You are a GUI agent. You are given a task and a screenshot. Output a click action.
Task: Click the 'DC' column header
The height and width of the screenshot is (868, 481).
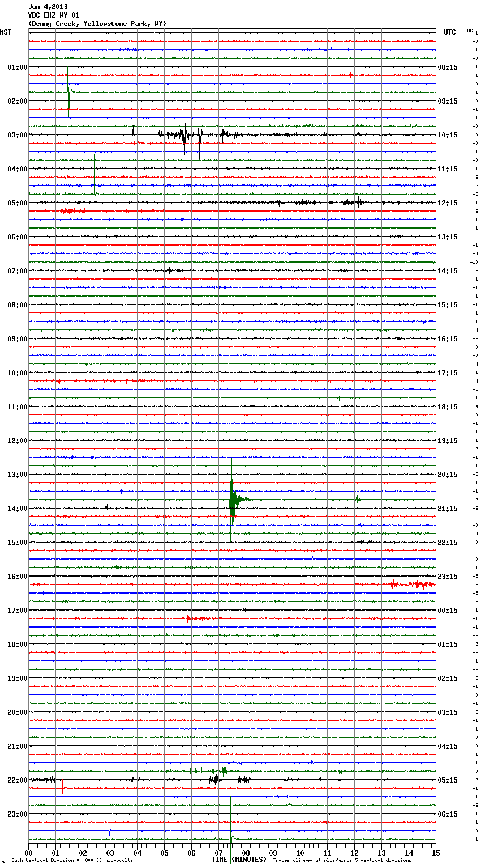pyautogui.click(x=470, y=31)
